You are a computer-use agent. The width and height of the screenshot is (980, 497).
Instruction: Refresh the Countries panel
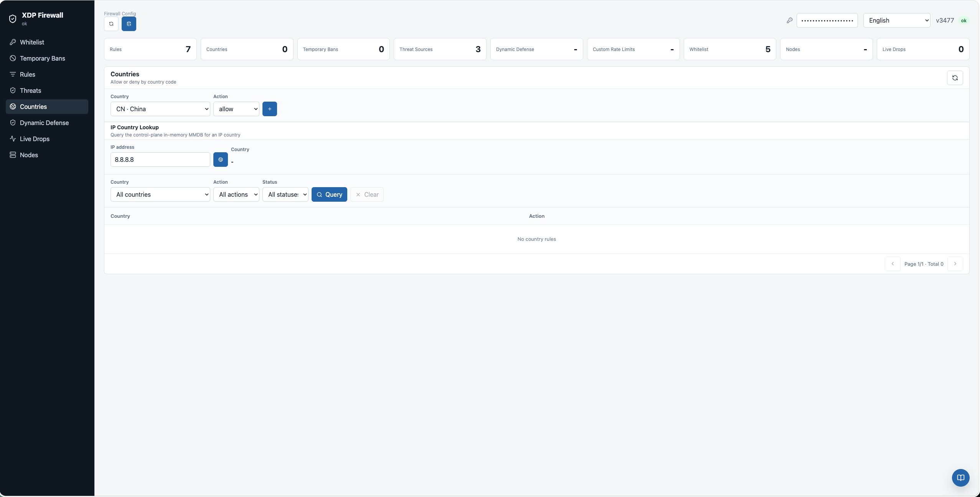pos(955,78)
